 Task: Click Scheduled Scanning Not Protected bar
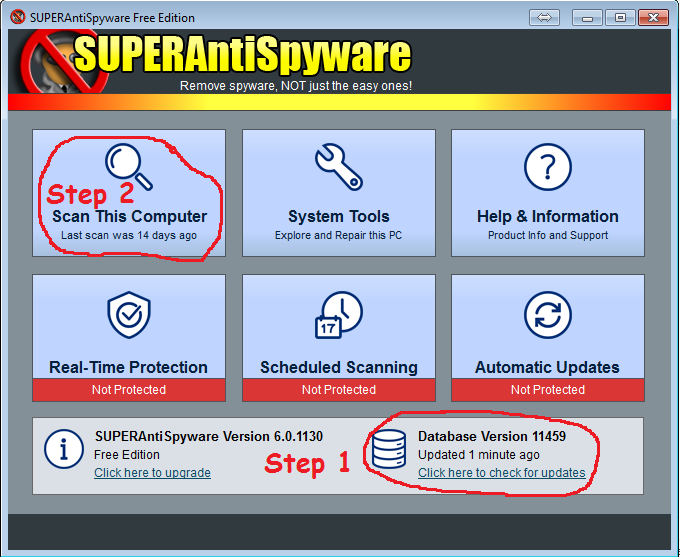[338, 389]
